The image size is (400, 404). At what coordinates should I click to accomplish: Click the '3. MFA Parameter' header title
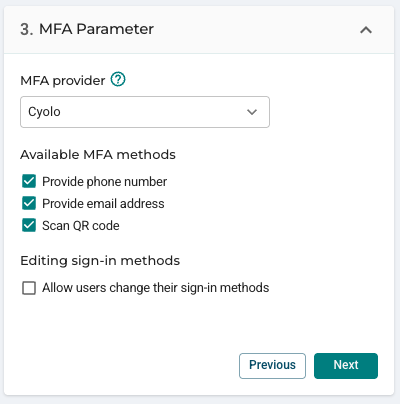click(87, 29)
